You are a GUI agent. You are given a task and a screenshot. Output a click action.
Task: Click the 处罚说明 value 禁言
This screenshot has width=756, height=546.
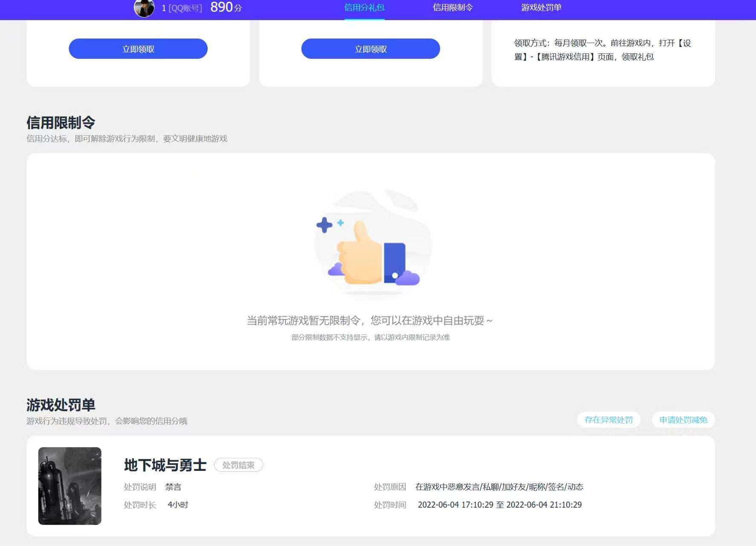pyautogui.click(x=173, y=487)
